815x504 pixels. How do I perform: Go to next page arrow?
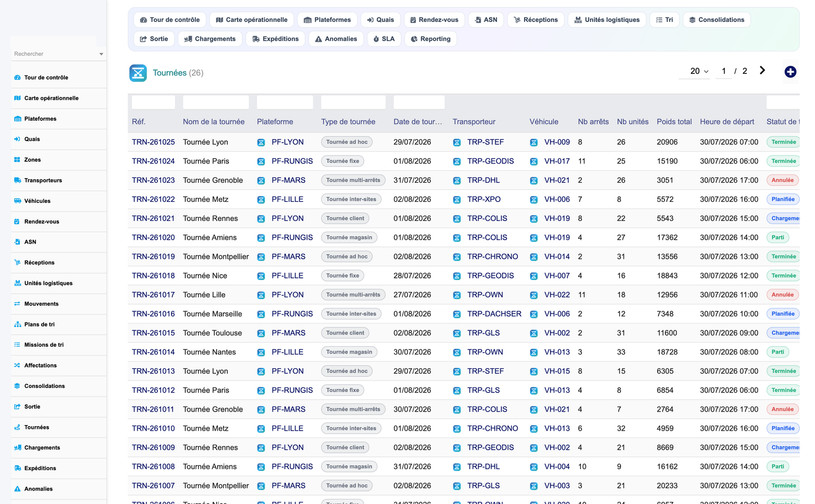coord(763,70)
